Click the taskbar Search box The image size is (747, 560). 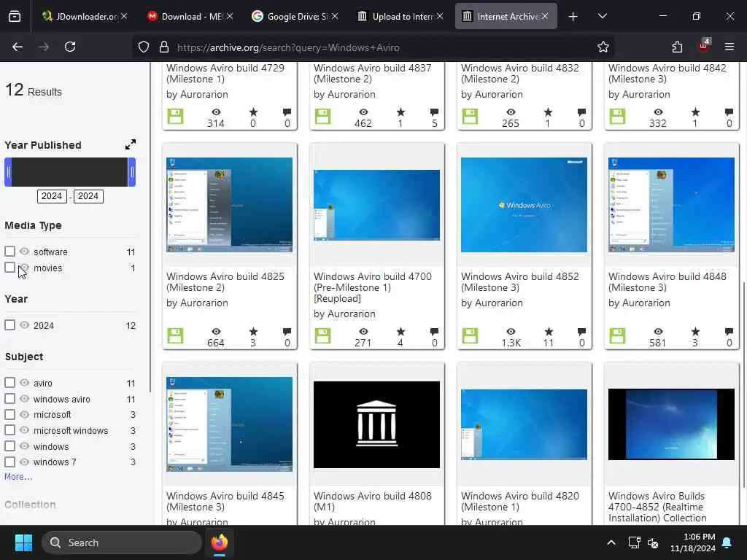click(x=122, y=542)
